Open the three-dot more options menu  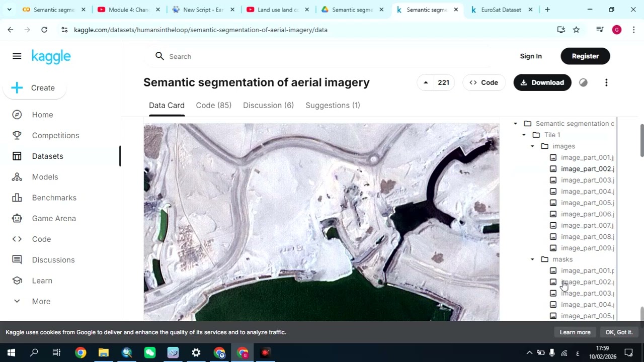pos(606,82)
